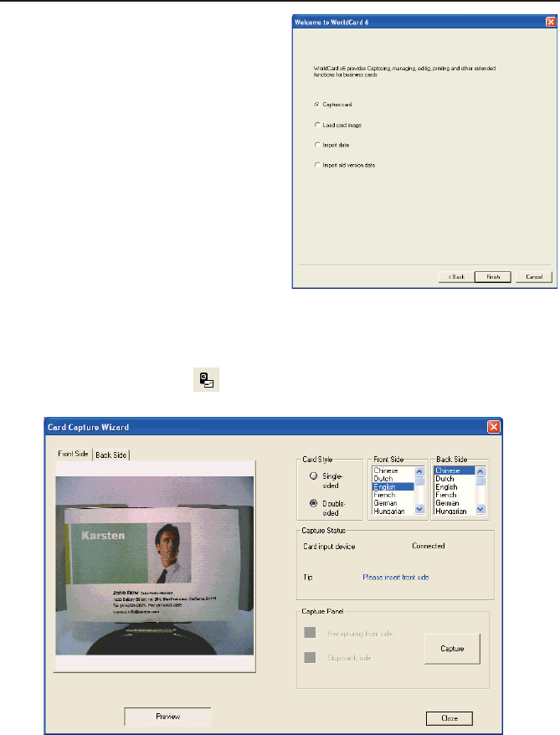The height and width of the screenshot is (735, 560).
Task: Select French in Front Side language list
Action: (393, 495)
